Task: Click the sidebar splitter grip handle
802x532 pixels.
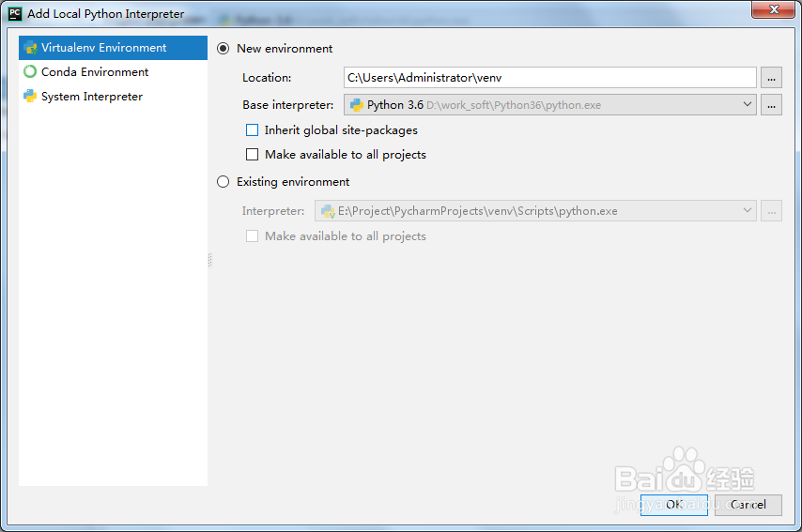Action: tap(209, 260)
